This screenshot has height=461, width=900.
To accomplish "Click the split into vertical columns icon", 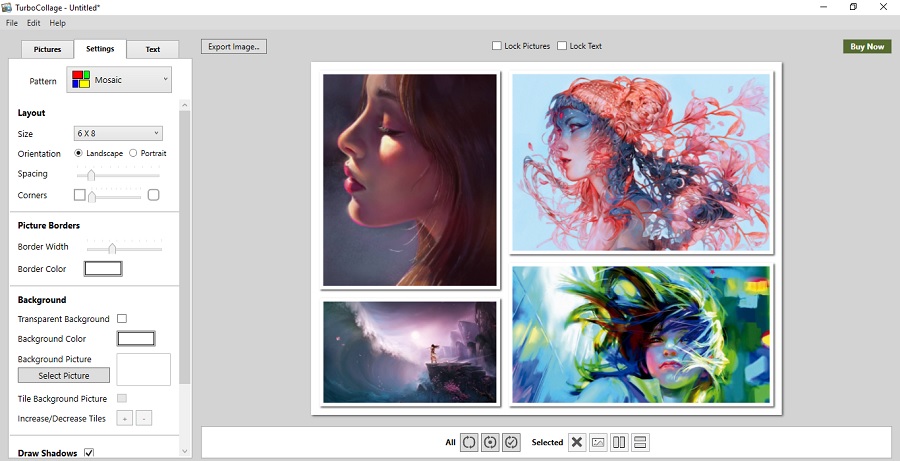I will click(x=619, y=442).
